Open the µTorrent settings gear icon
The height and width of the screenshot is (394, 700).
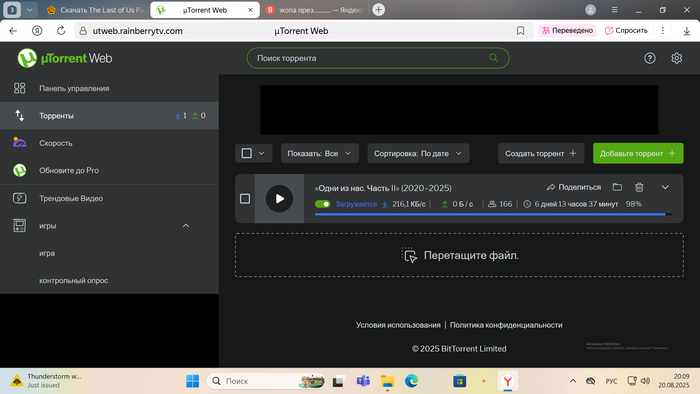click(676, 58)
